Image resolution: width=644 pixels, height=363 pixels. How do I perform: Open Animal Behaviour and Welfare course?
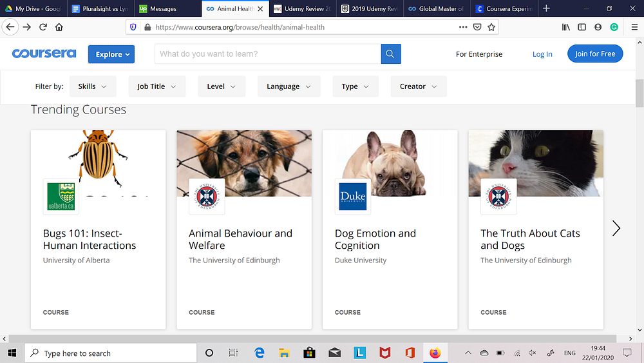[x=240, y=239]
